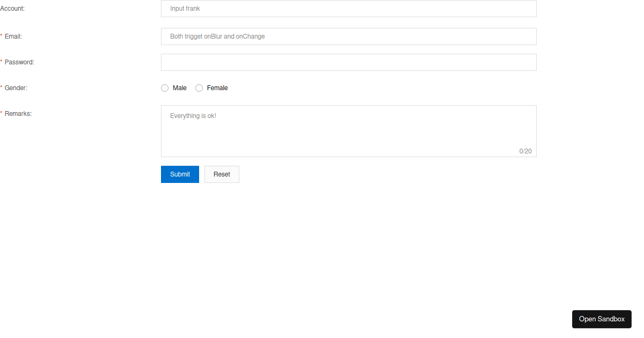The image size is (644, 338).
Task: Click the Account label text
Action: click(x=13, y=8)
